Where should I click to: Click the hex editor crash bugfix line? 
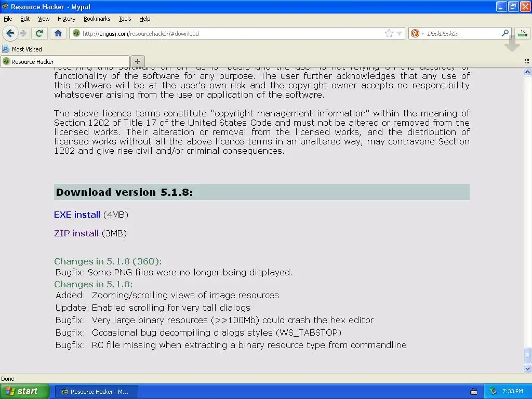tap(215, 320)
